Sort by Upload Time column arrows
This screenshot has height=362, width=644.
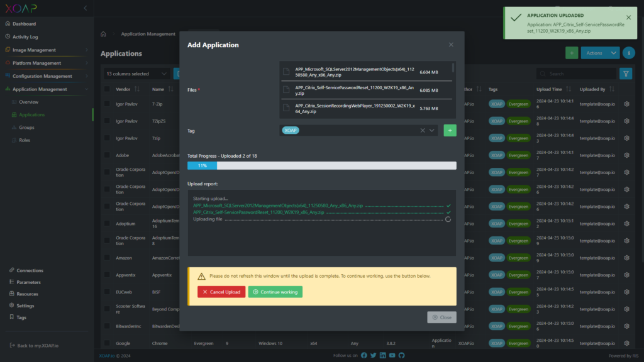569,89
